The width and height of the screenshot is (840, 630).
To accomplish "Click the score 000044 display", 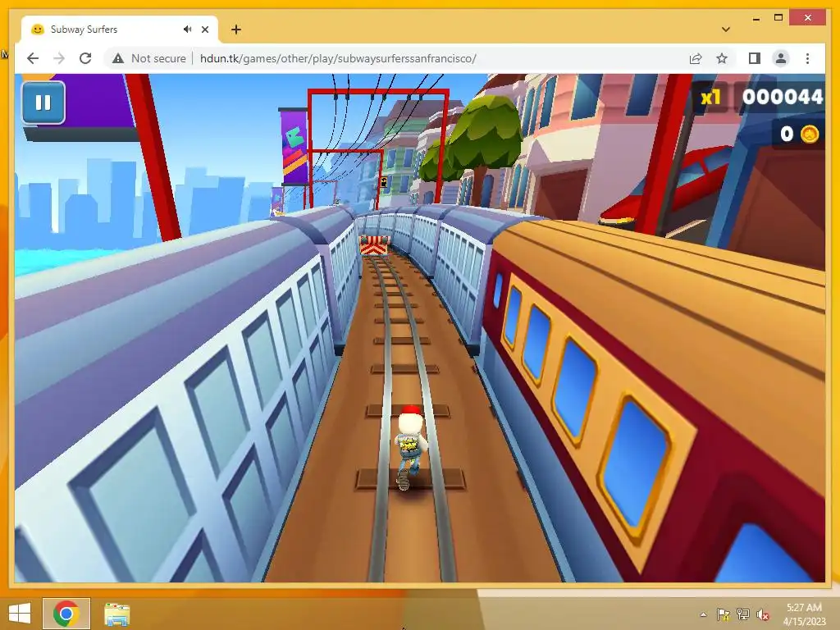I will 782,97.
